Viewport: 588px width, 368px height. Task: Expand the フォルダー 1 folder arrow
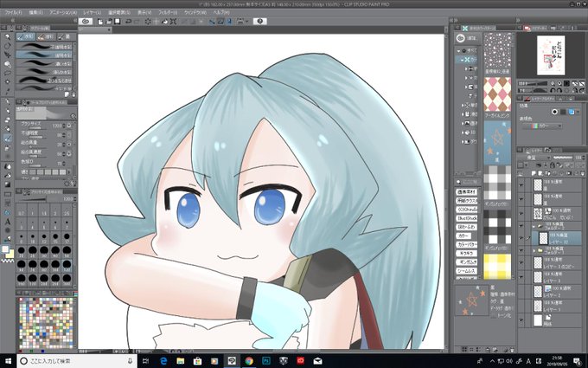534,250
